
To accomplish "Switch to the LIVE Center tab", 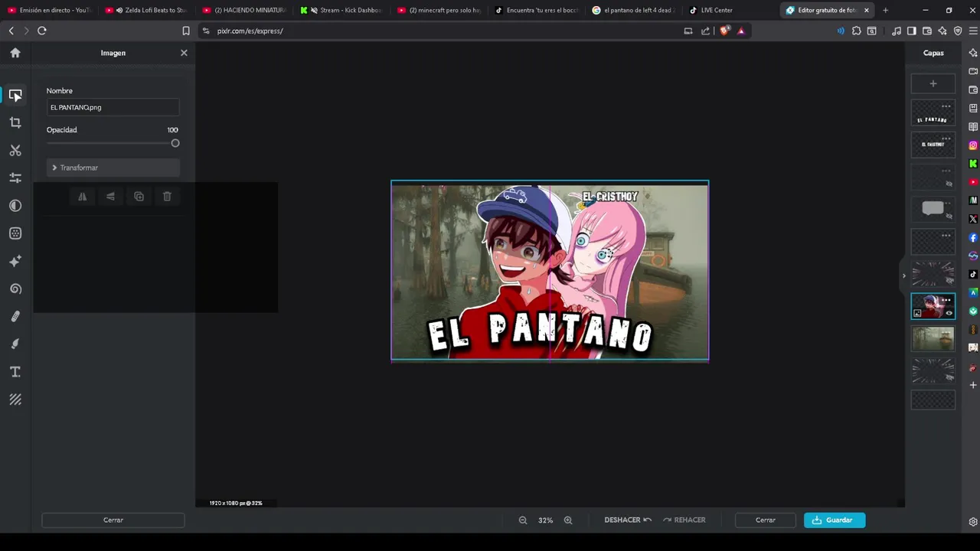I will [x=717, y=10].
